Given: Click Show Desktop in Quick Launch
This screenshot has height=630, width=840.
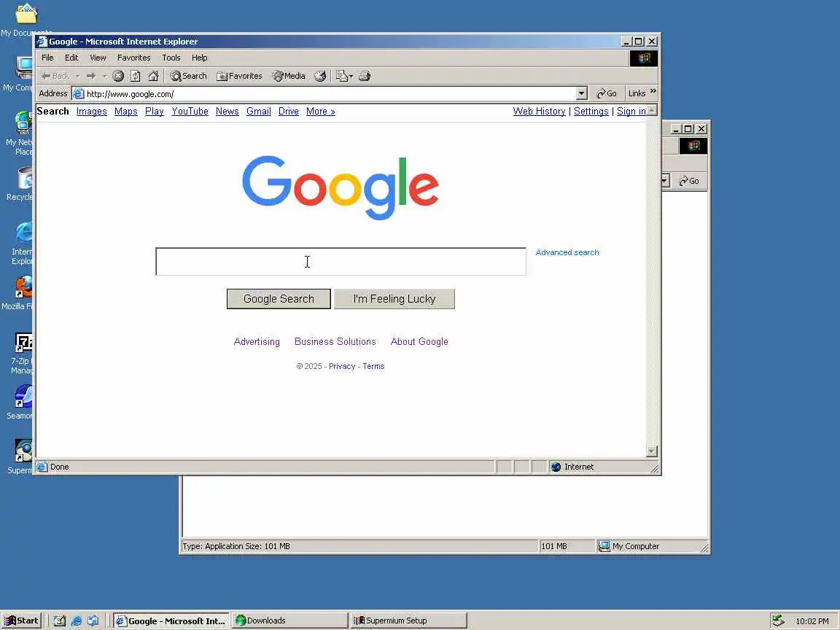Looking at the screenshot, I should tap(60, 621).
